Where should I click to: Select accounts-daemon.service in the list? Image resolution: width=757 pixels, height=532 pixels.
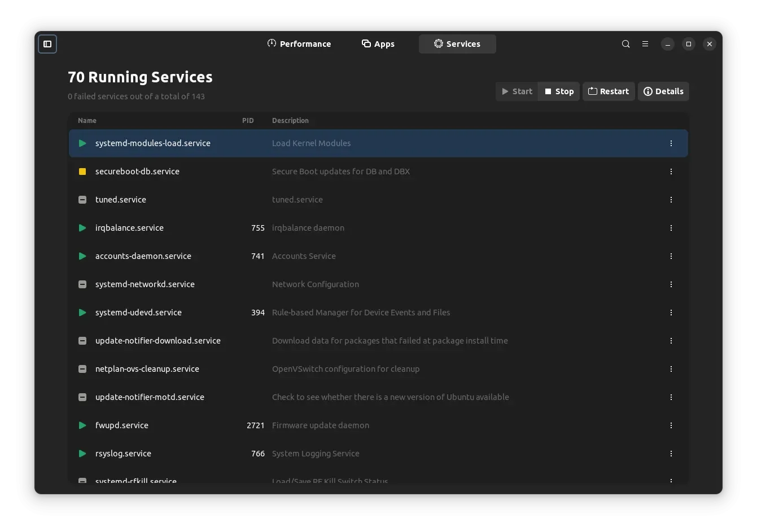click(143, 256)
